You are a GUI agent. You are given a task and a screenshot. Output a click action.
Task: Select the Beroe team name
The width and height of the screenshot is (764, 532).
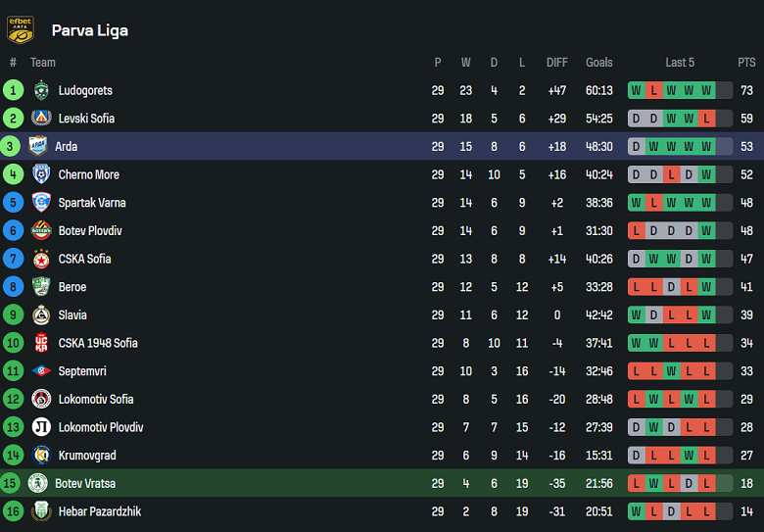(72, 287)
